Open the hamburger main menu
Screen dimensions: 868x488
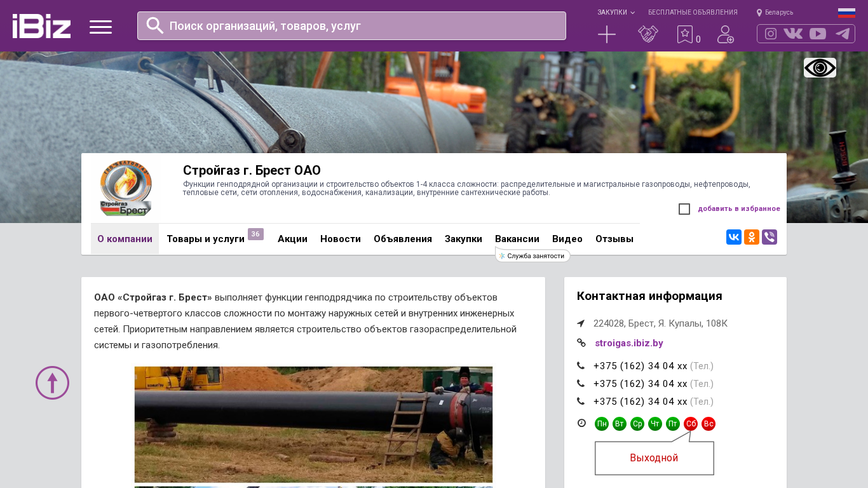coord(100,27)
